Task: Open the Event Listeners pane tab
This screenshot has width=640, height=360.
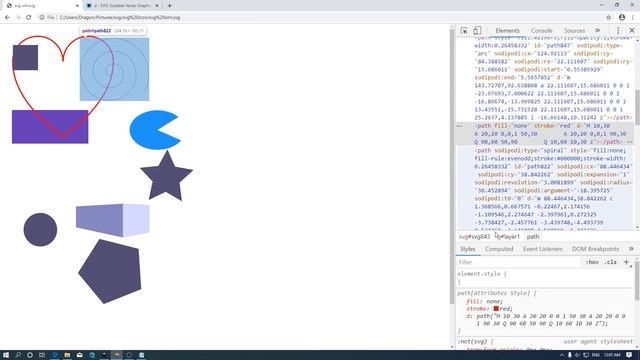Action: tap(542, 249)
